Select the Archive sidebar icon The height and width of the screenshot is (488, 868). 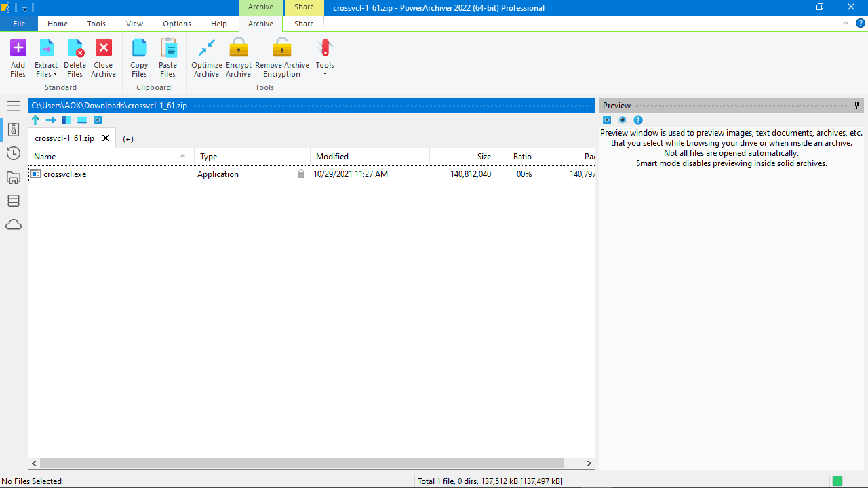coord(14,129)
